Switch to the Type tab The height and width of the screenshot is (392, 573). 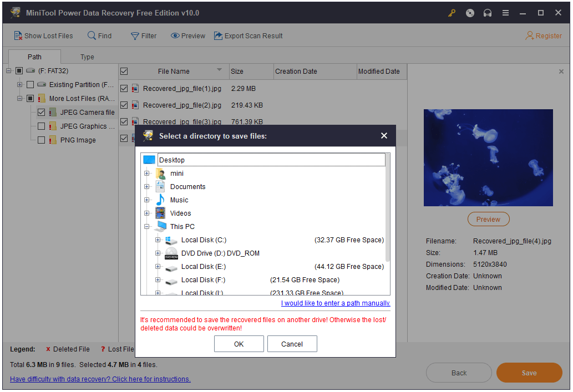(x=87, y=57)
